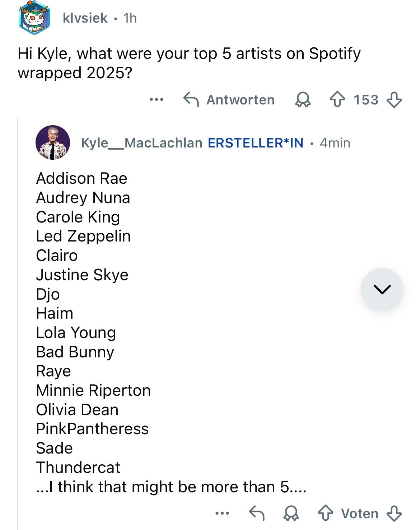This screenshot has width=420, height=530.
Task: Upvote klvsiek's comment
Action: point(337,100)
